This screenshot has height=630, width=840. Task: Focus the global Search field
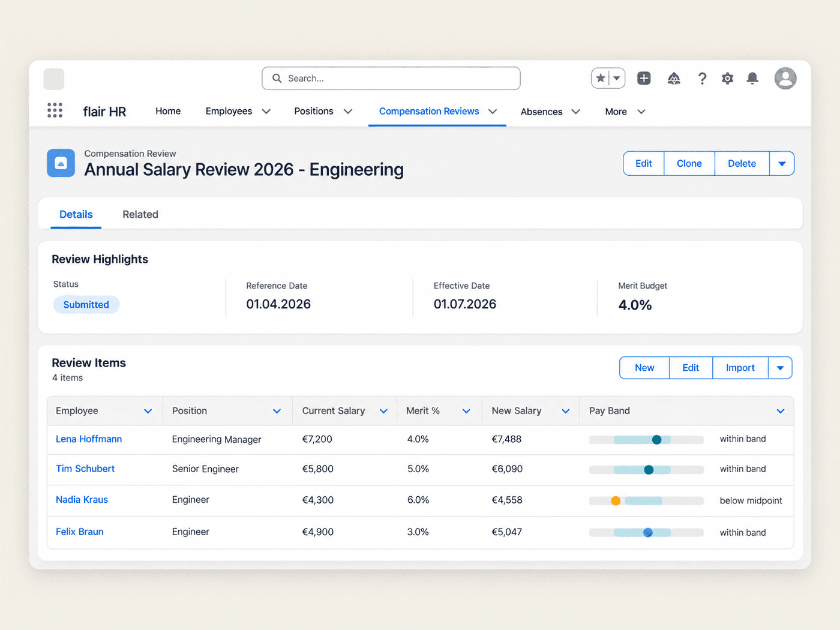(x=391, y=78)
